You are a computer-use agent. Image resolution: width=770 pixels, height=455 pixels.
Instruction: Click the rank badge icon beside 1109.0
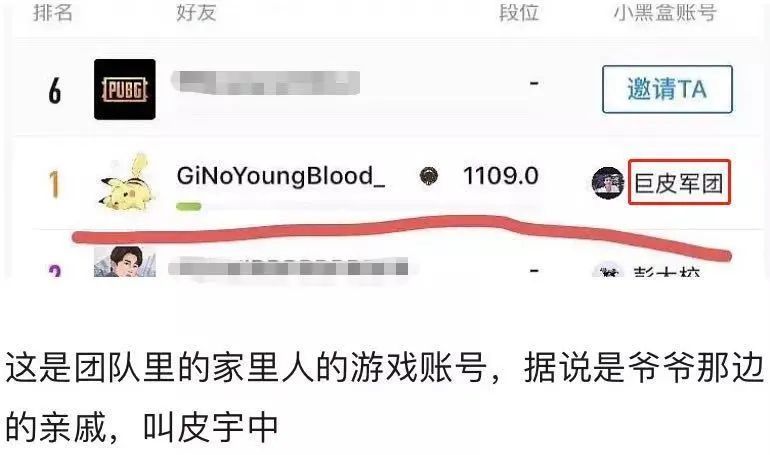429,176
